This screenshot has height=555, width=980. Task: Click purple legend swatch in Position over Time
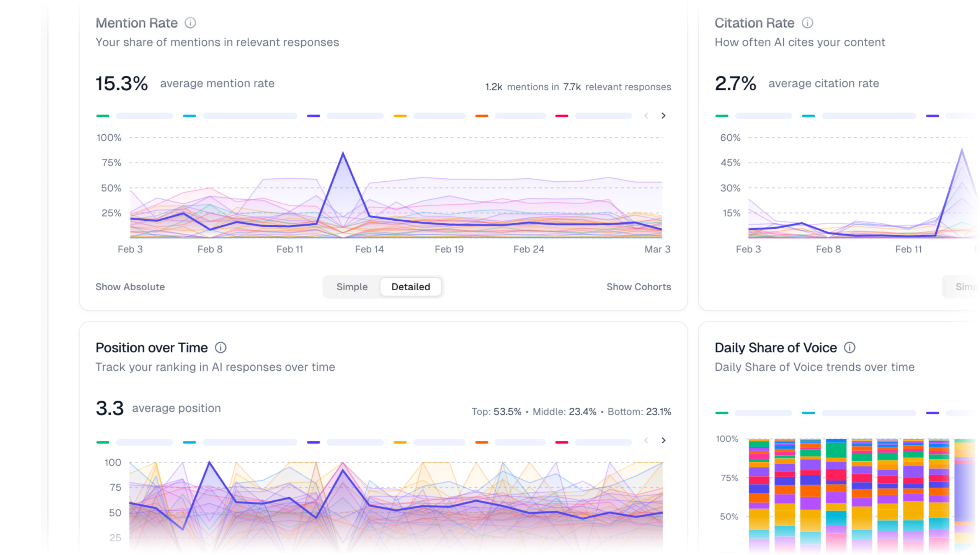pos(313,442)
